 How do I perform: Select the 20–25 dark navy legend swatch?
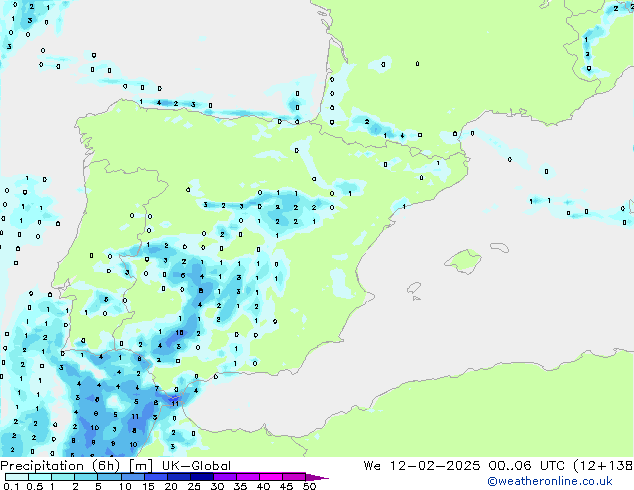tap(178, 477)
